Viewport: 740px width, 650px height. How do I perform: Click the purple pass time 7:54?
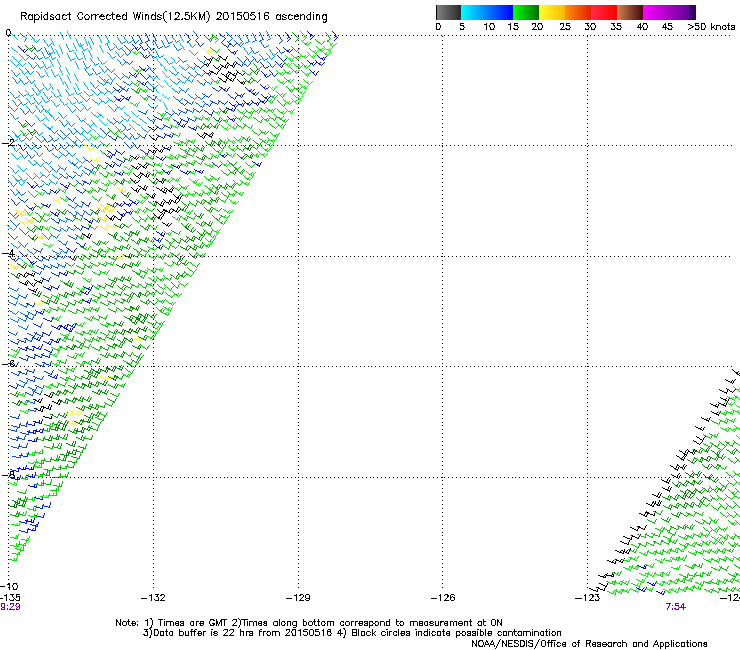click(675, 607)
